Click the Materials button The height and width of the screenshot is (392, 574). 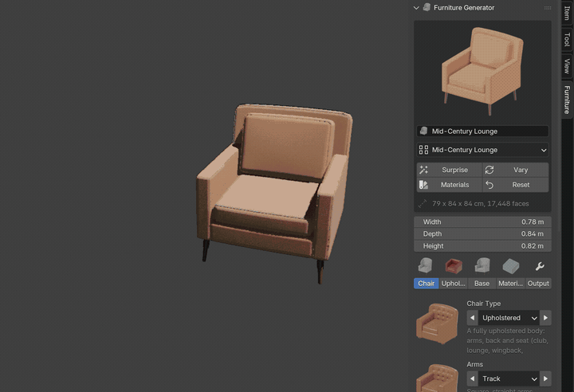449,185
